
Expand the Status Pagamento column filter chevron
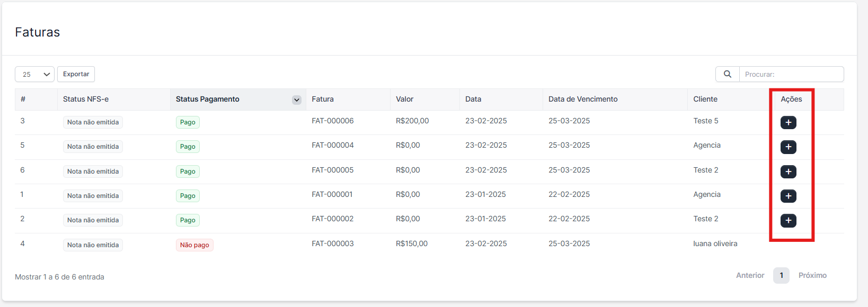(296, 100)
